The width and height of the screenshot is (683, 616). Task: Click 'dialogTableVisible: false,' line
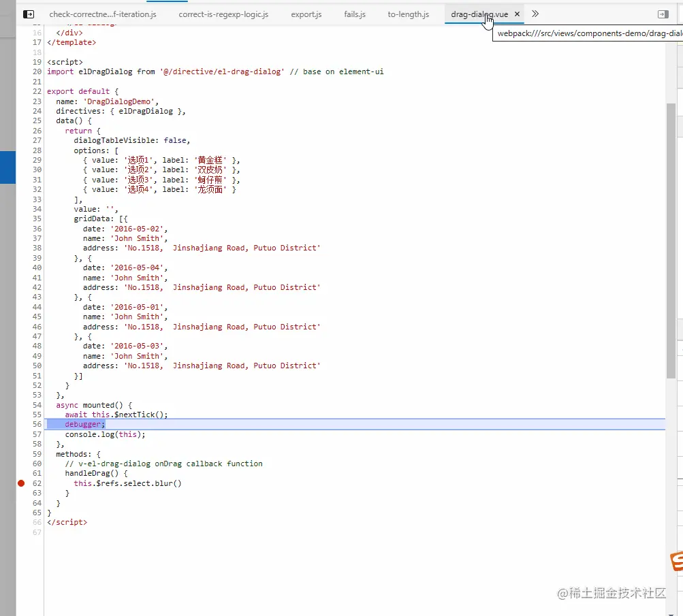132,141
